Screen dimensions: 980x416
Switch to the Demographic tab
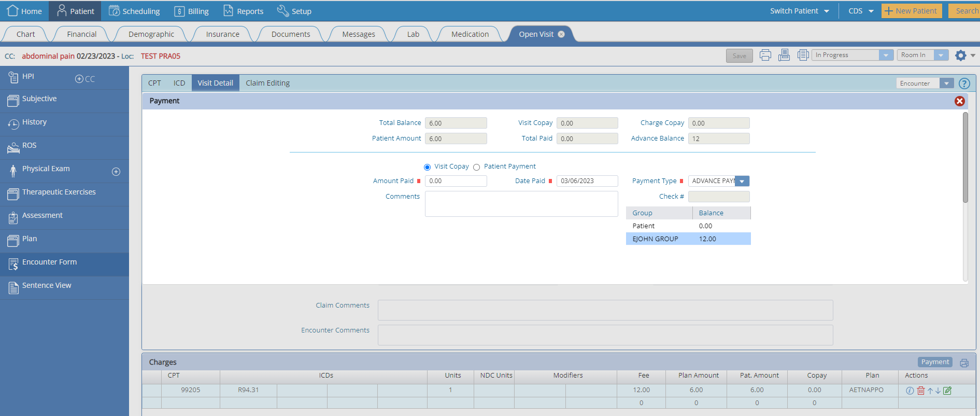[151, 34]
